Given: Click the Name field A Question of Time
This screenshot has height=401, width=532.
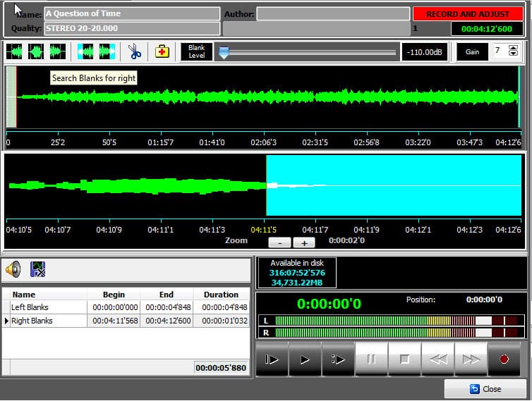Looking at the screenshot, I should 133,13.
